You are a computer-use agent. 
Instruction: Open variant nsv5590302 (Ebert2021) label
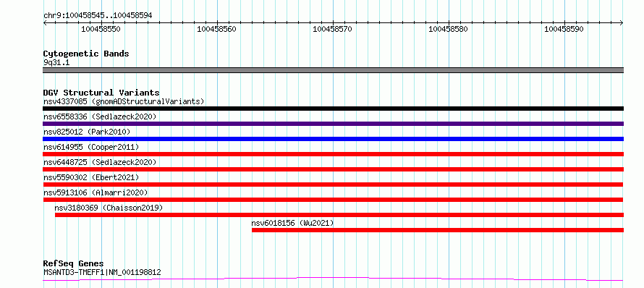(x=91, y=177)
